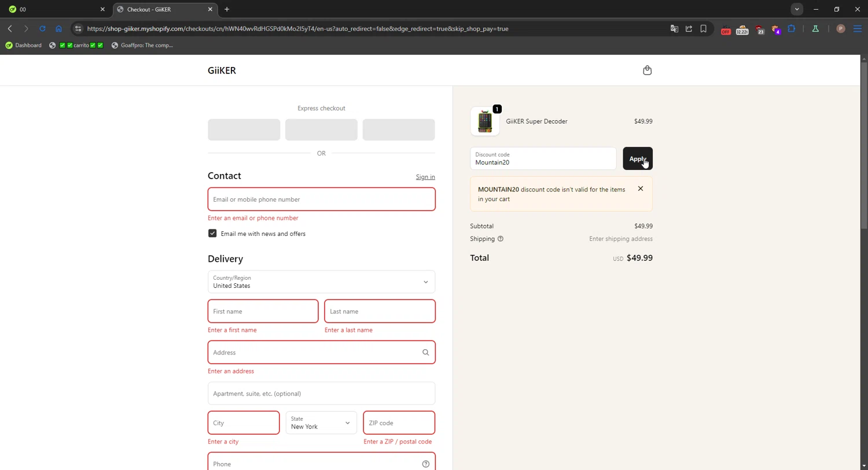The width and height of the screenshot is (868, 470).
Task: Click the share page icon
Action: tap(689, 28)
